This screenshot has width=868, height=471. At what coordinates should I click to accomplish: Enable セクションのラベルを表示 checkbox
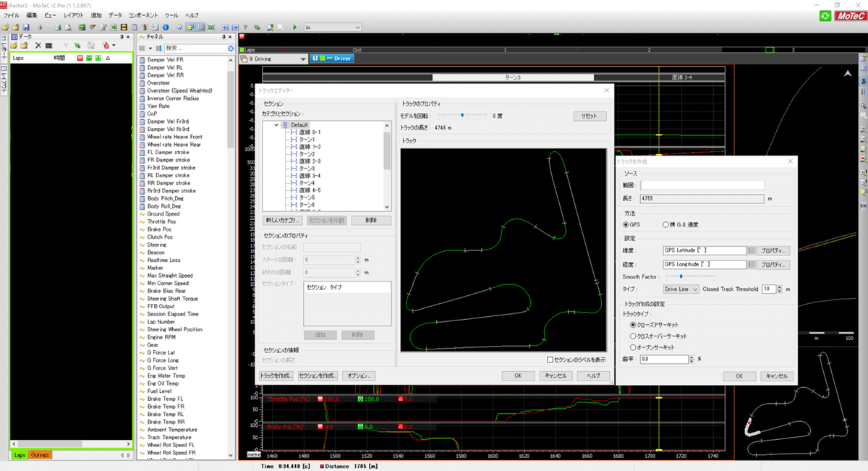(550, 360)
